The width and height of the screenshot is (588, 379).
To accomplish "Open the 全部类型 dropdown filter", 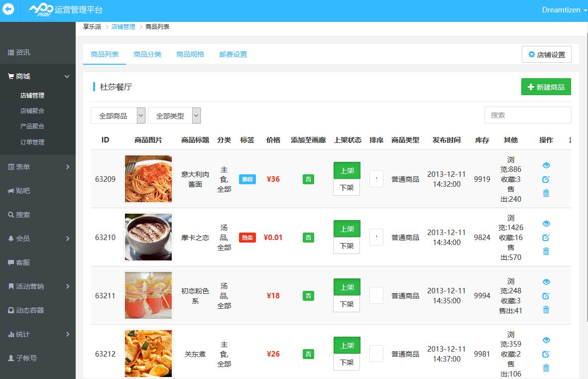I will 174,115.
